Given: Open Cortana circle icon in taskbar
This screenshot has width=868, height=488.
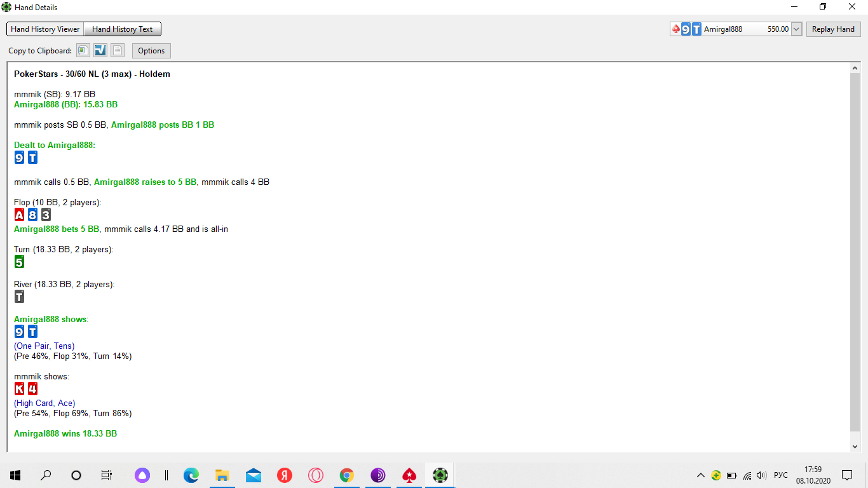Looking at the screenshot, I should pos(76,475).
